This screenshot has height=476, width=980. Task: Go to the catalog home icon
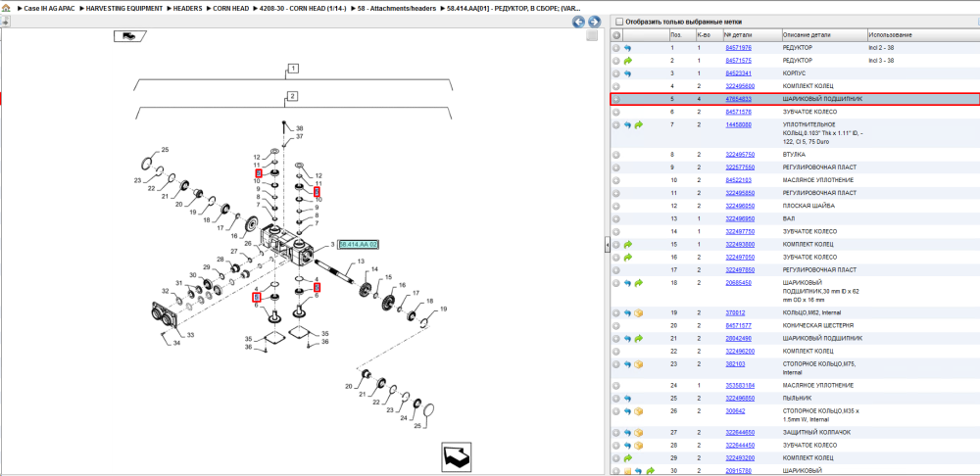(x=5, y=9)
